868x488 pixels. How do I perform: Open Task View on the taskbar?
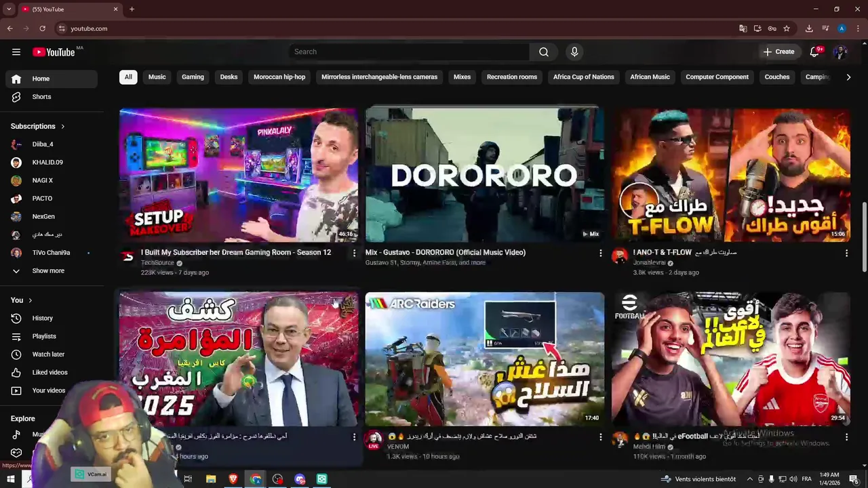pos(188,479)
